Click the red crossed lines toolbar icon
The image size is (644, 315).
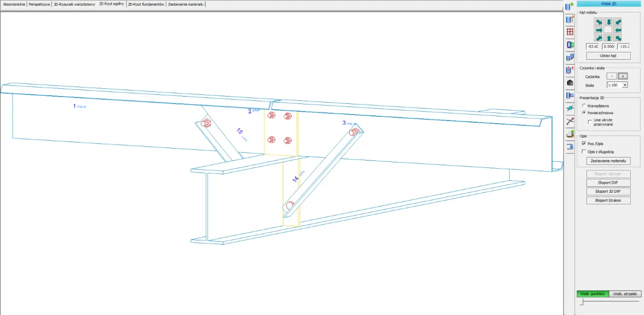[x=570, y=121]
